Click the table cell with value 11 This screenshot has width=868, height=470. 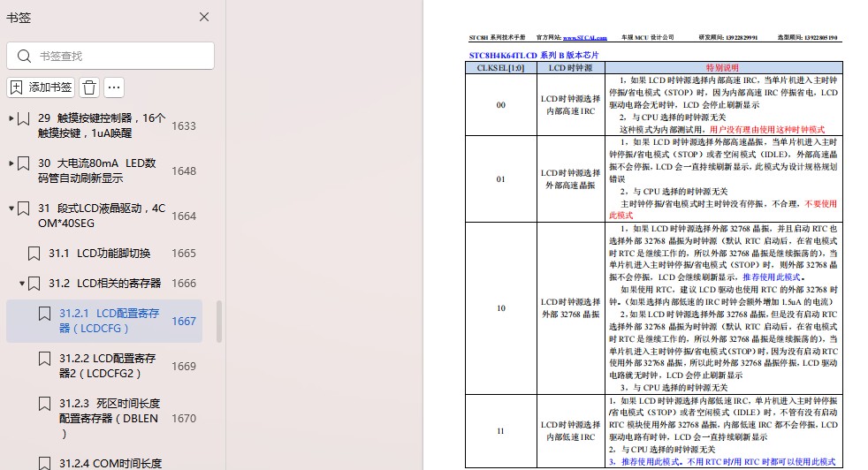pyautogui.click(x=500, y=431)
